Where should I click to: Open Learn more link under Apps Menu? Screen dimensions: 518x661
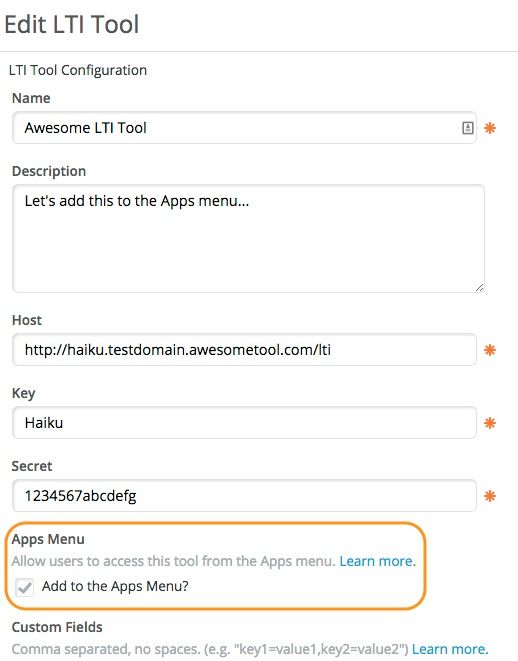378,561
